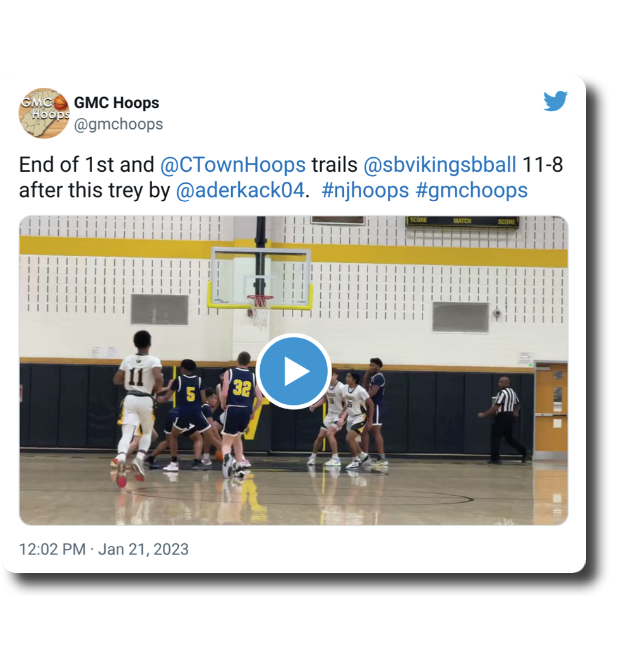
Task: Open the @gmchoops handle link
Action: point(119,124)
